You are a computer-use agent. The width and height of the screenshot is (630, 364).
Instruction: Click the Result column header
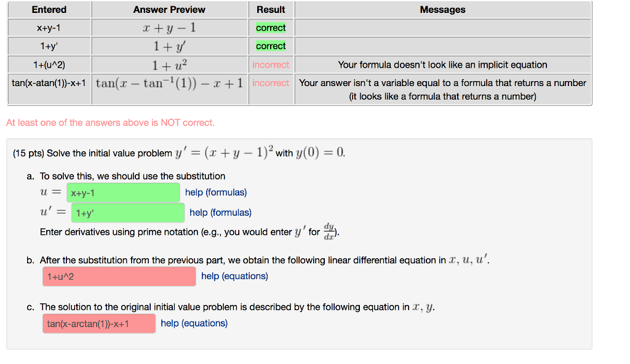(271, 10)
